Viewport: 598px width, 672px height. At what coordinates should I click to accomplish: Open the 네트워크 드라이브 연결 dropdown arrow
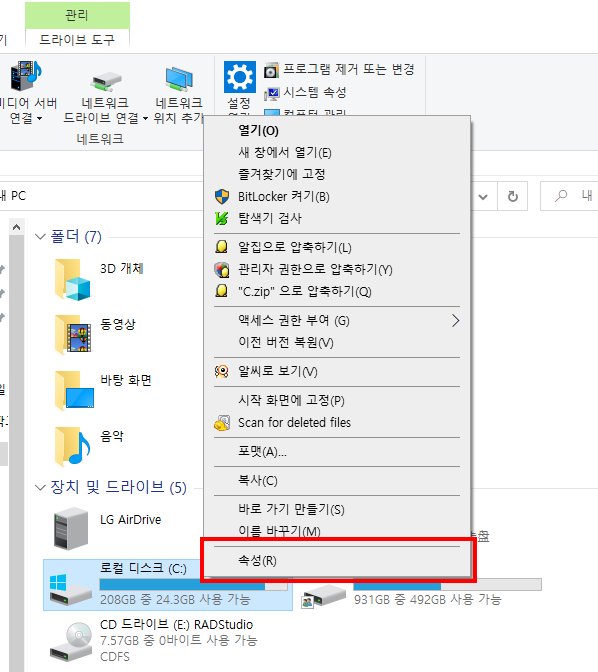pyautogui.click(x=145, y=118)
